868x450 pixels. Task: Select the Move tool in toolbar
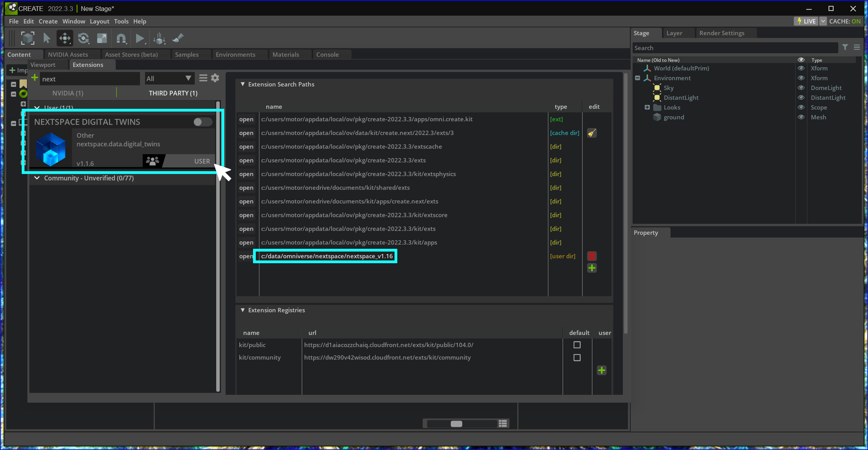[65, 38]
